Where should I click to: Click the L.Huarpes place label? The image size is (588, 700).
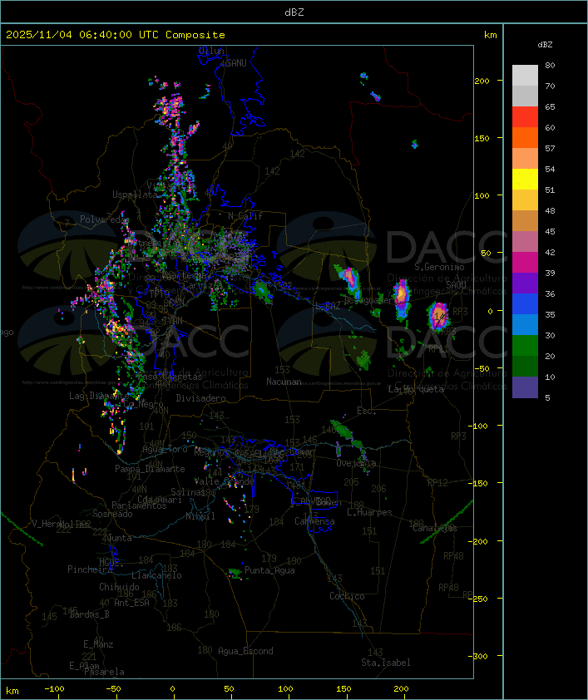click(x=369, y=512)
